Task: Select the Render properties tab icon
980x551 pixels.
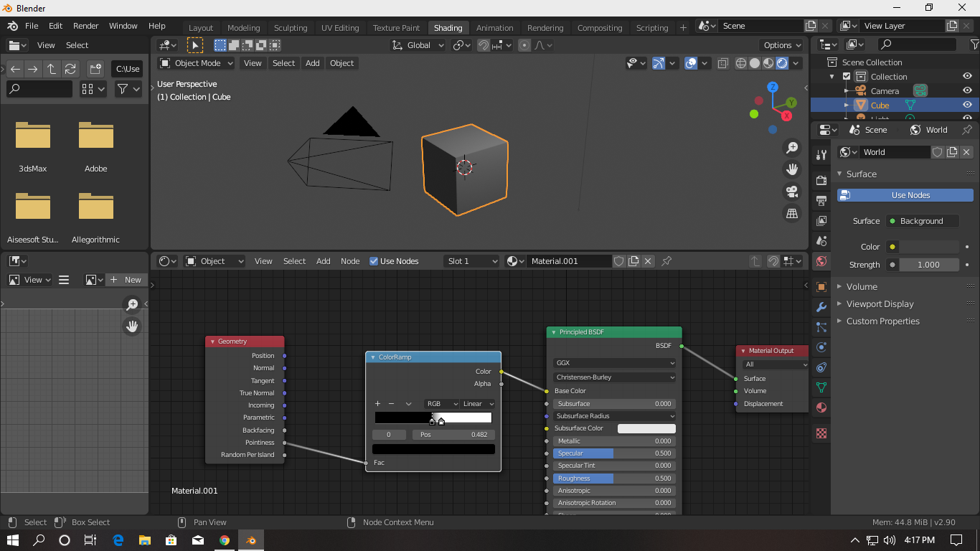Action: [x=821, y=180]
